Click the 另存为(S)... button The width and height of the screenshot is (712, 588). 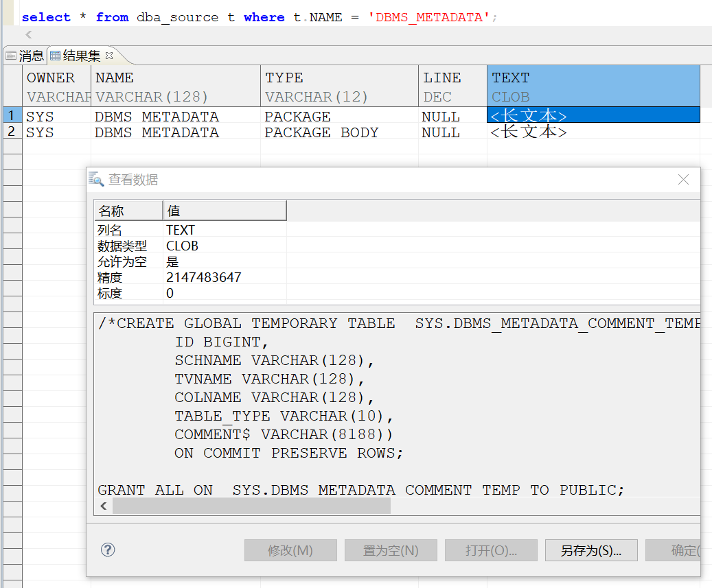590,550
